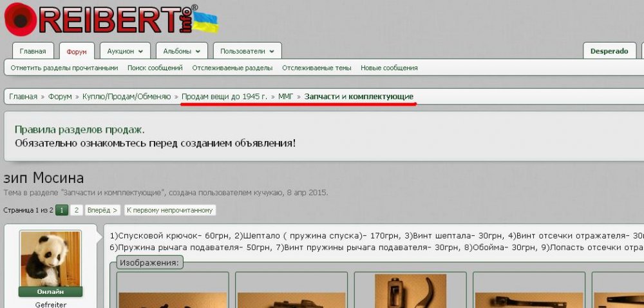
Task: Open the second attached image thumbnail
Action: point(291,290)
